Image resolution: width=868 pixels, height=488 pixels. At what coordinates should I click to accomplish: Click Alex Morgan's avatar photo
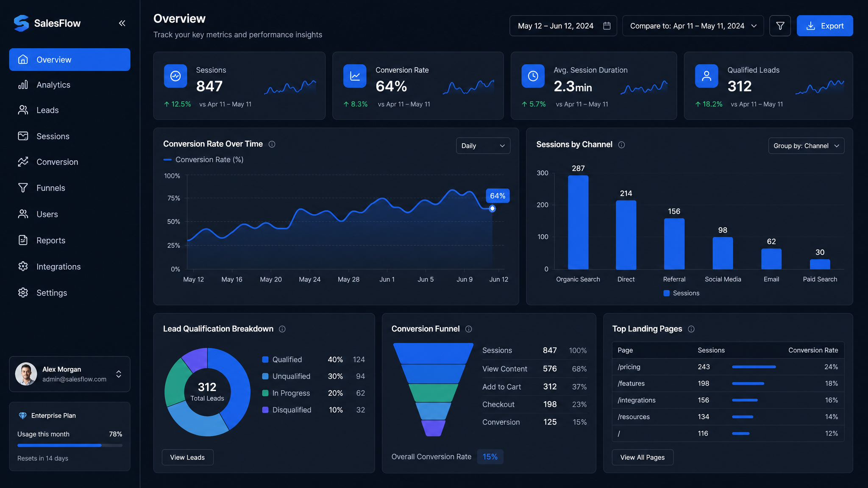(x=26, y=374)
